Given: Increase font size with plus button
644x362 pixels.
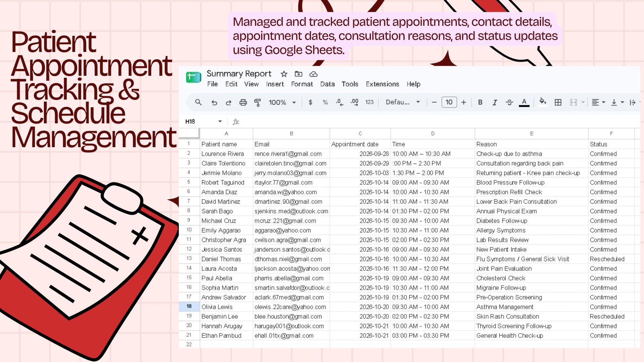Looking at the screenshot, I should click(x=464, y=103).
